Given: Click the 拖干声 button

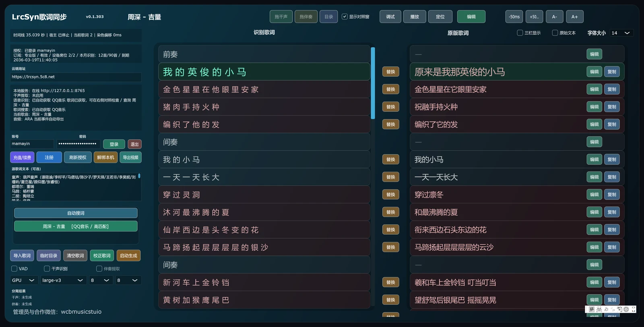Looking at the screenshot, I should click(x=281, y=17).
